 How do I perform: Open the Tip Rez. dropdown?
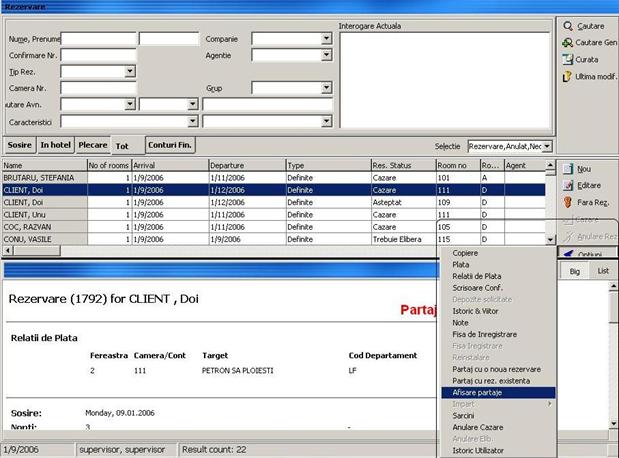130,71
